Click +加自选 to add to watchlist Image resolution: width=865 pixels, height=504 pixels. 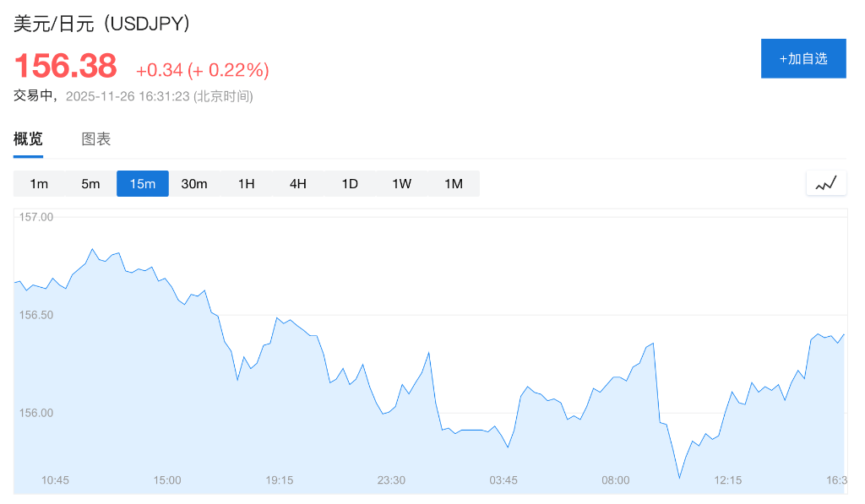point(803,58)
